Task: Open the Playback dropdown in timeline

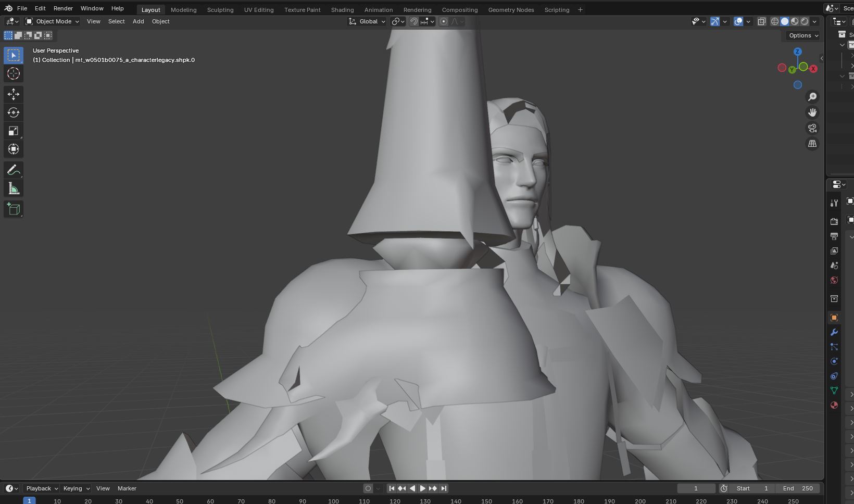Action: pos(41,488)
